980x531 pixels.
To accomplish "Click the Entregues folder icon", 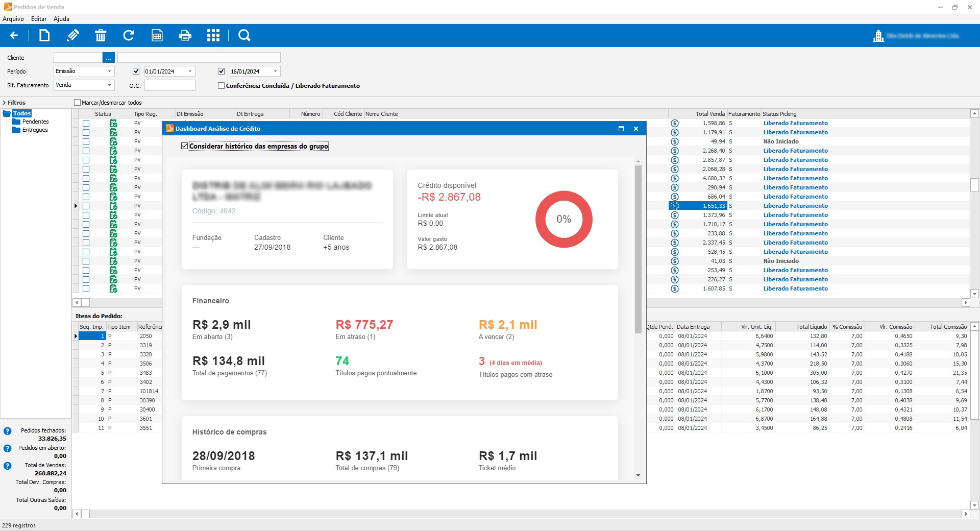I will pos(16,130).
